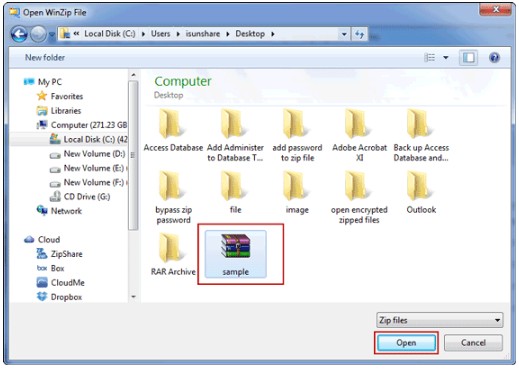This screenshot has height=369, width=519.
Task: Select Dropbox cloud service
Action: [x=59, y=297]
